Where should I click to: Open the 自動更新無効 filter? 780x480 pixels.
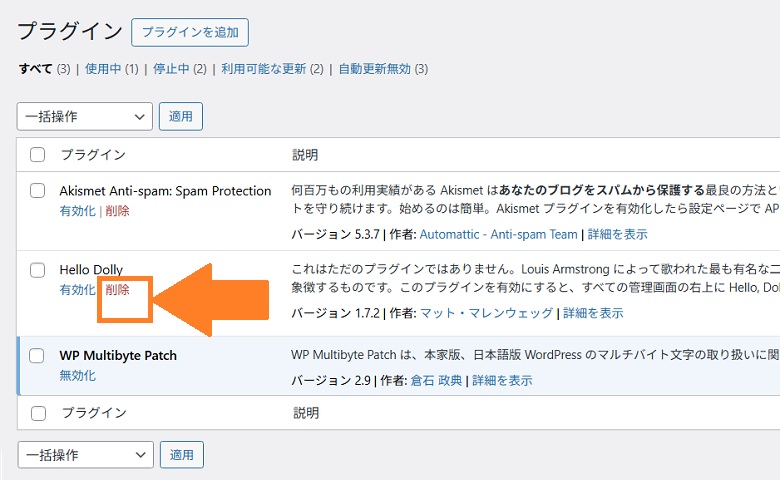point(374,69)
